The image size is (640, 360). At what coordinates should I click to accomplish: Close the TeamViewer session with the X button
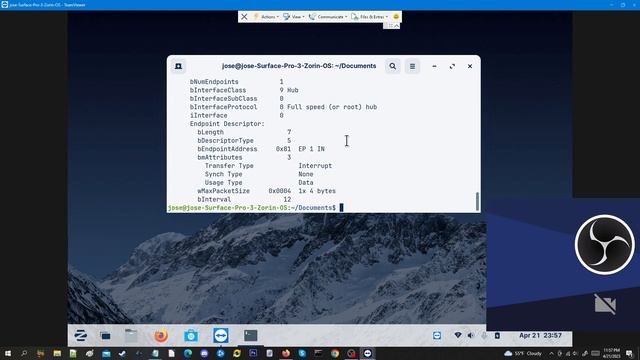[x=244, y=17]
